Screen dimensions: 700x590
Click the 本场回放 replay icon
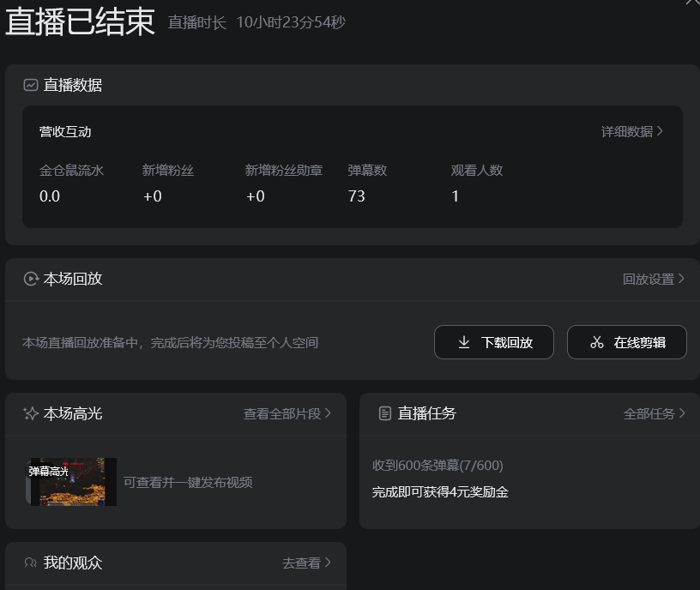(31, 279)
